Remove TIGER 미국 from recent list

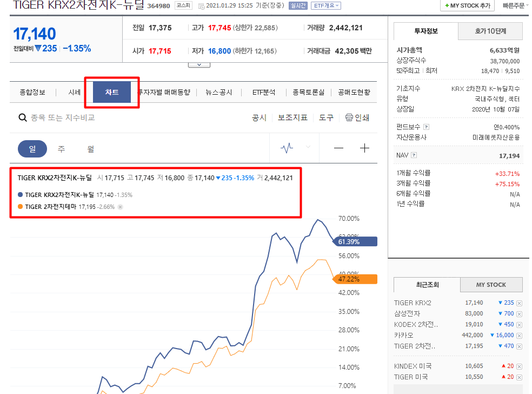pyautogui.click(x=519, y=377)
